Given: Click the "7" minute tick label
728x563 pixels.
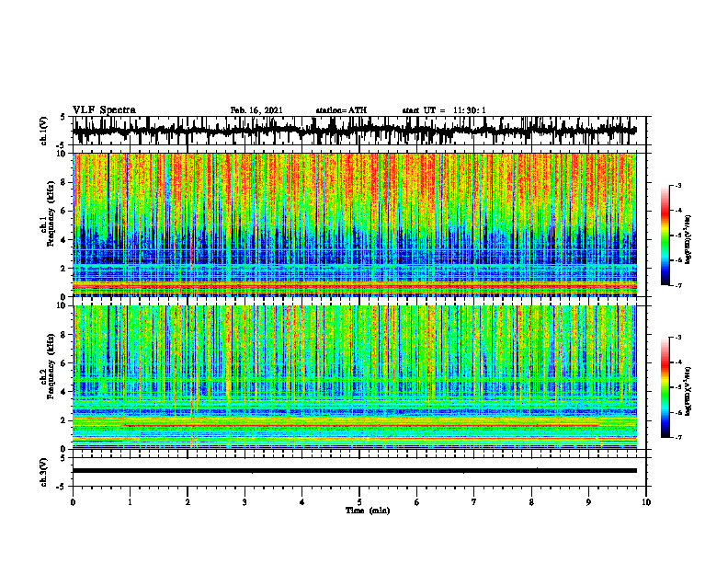Looking at the screenshot, I should coord(474,502).
